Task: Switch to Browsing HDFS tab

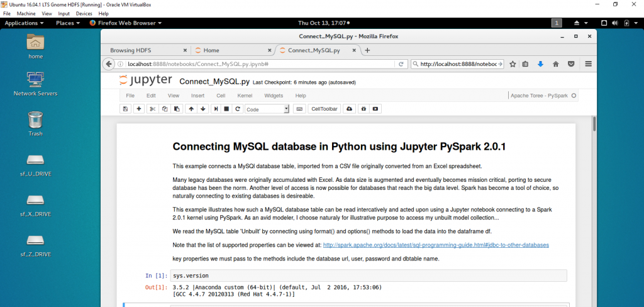Action: pyautogui.click(x=131, y=50)
